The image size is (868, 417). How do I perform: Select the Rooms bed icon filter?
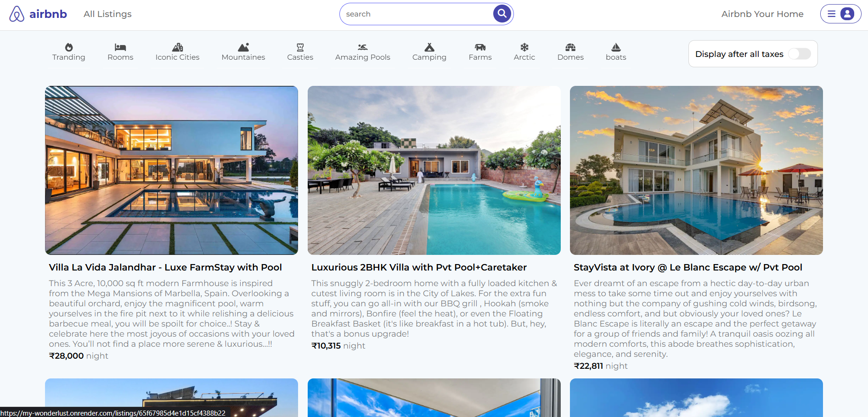coord(120,47)
